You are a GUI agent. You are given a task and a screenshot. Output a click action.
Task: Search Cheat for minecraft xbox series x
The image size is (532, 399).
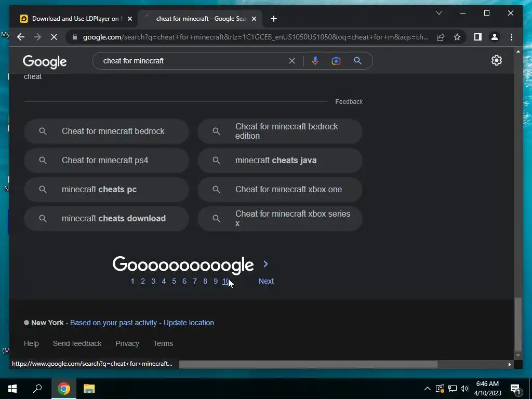pos(280,219)
